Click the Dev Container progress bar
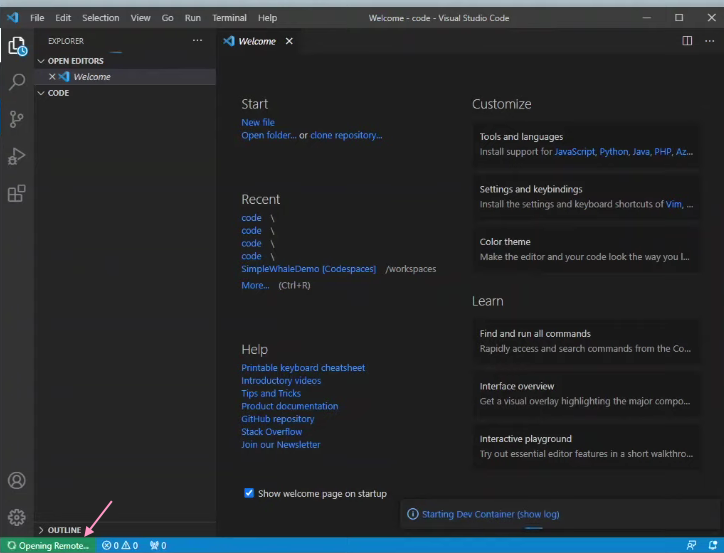 (534, 528)
